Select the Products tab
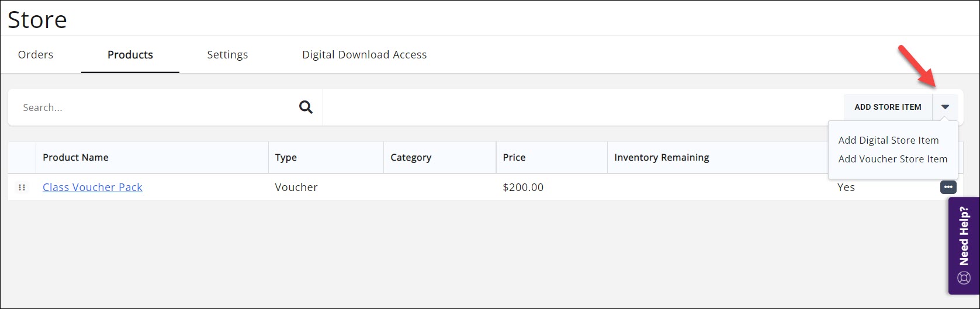The image size is (980, 309). [x=130, y=55]
